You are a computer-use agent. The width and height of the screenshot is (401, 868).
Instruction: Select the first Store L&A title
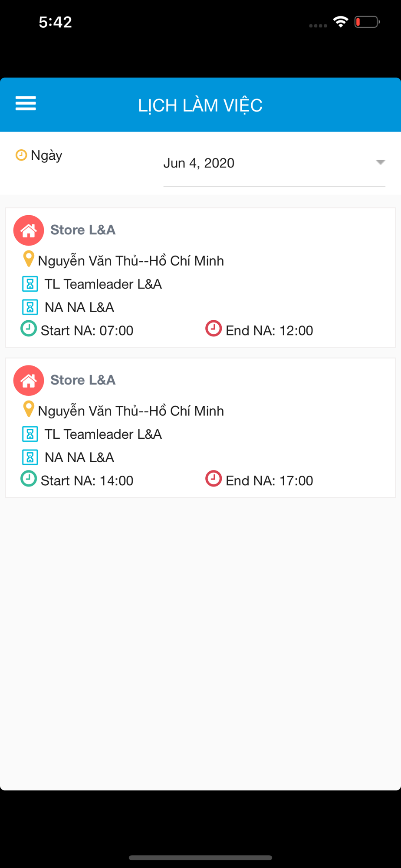coord(83,230)
